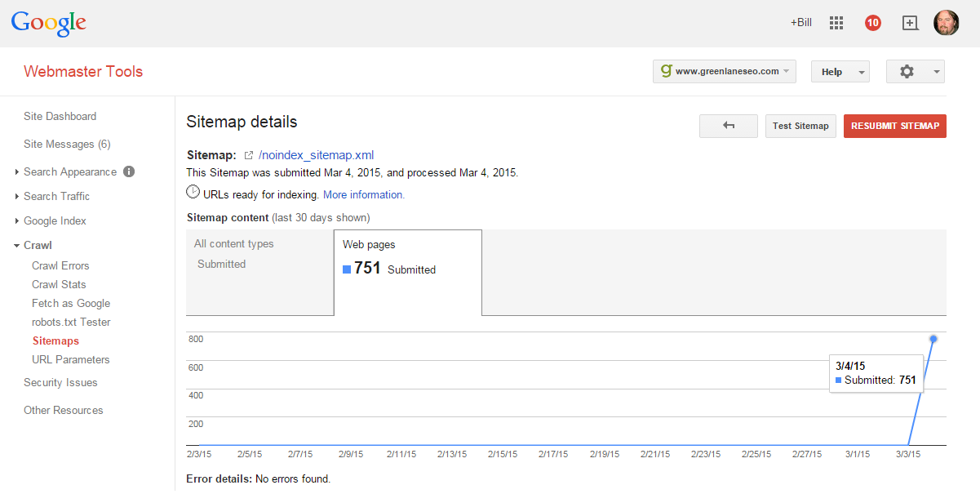The height and width of the screenshot is (494, 980).
Task: Open Other Resources
Action: 64,410
